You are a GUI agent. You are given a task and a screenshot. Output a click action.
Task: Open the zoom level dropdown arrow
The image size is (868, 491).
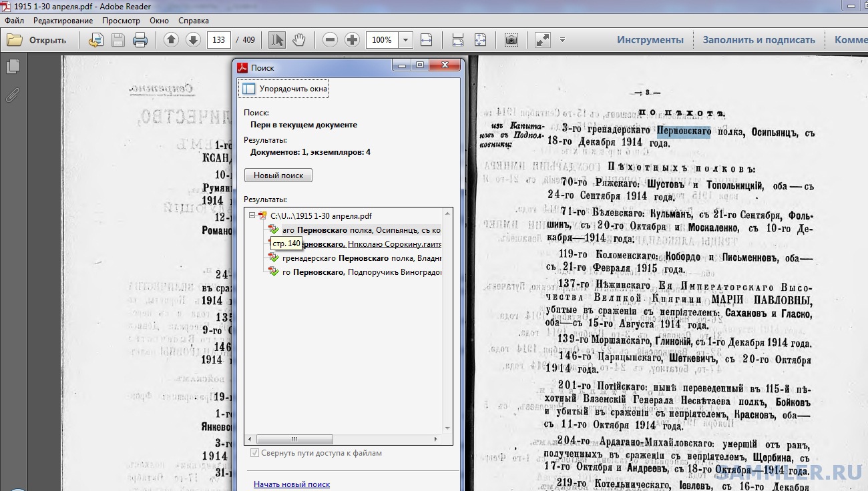click(x=405, y=40)
